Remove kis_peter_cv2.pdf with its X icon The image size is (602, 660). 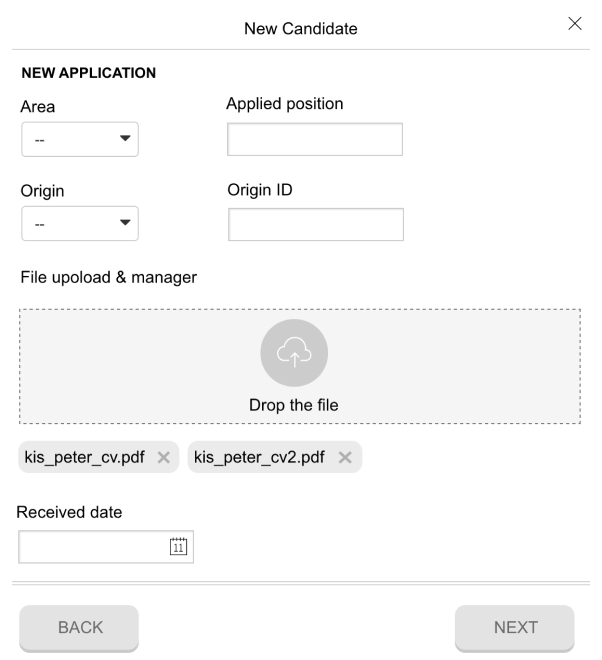pos(345,457)
